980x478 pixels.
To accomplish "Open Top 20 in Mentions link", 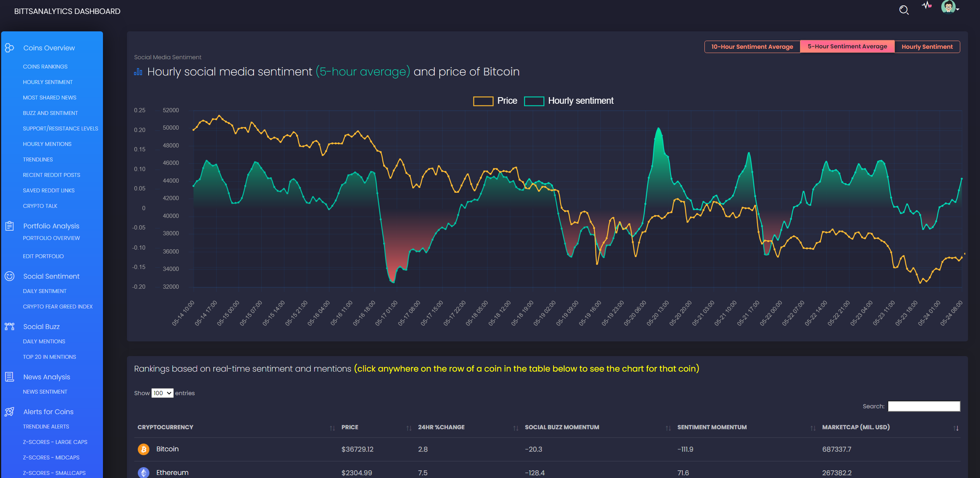I will click(50, 357).
